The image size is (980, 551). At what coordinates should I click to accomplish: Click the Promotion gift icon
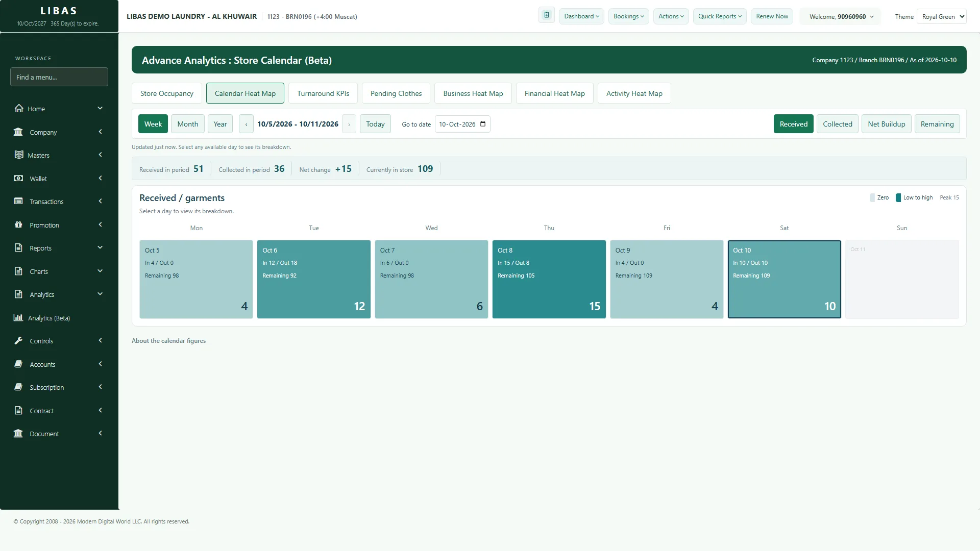coord(18,224)
